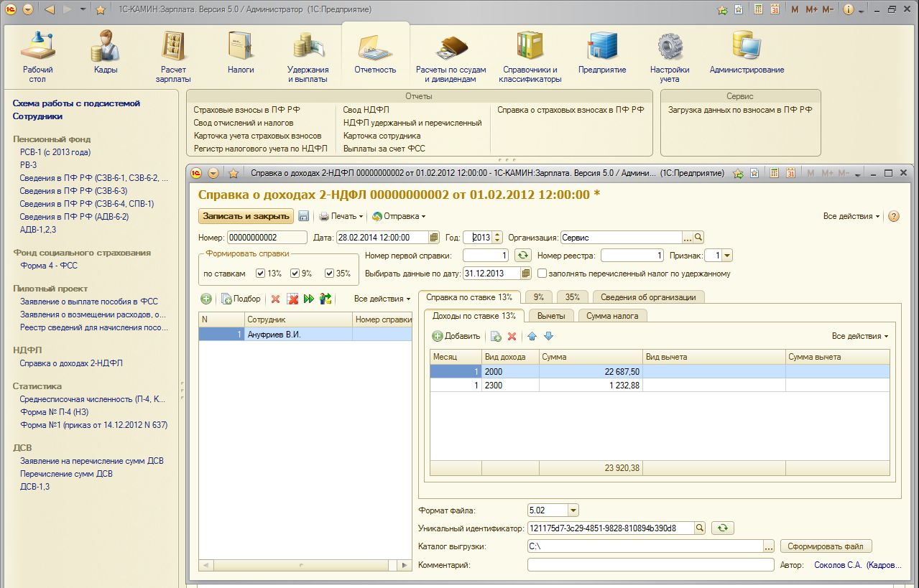Regenerate the Уникальный идентификатор value
Screen dimensions: 919x588
(723, 528)
